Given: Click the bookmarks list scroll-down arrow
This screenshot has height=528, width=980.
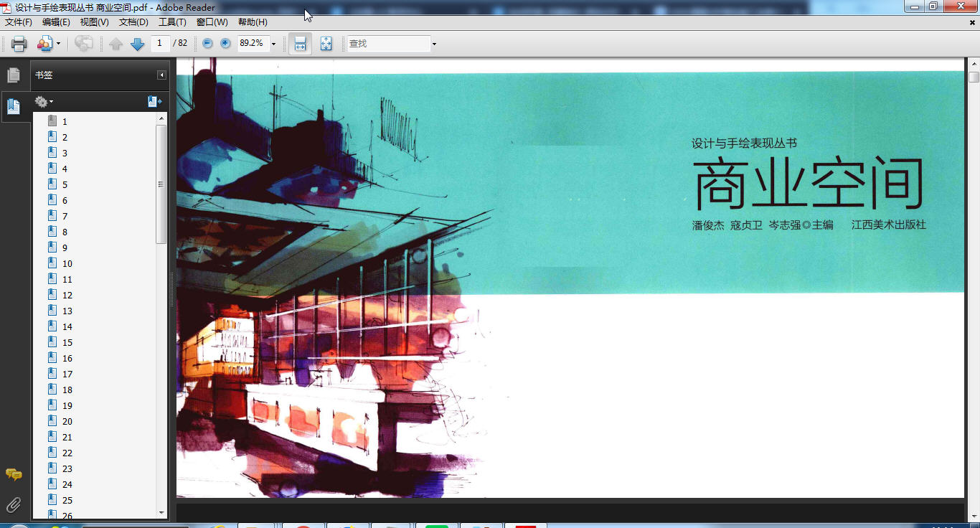Looking at the screenshot, I should click(161, 512).
